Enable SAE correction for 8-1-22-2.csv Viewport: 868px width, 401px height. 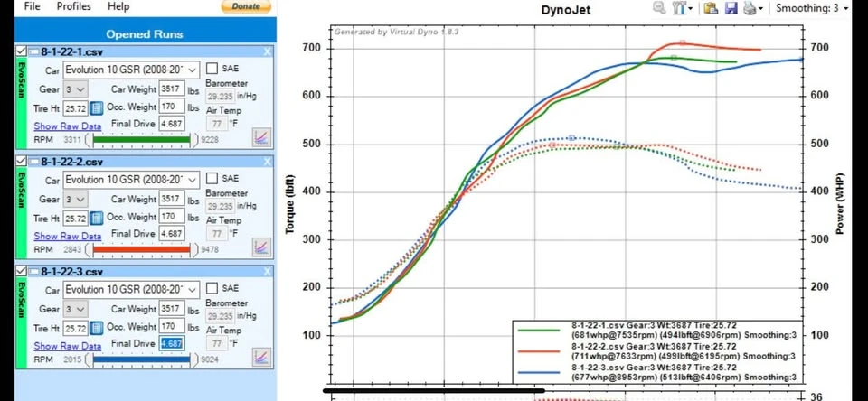tap(212, 179)
